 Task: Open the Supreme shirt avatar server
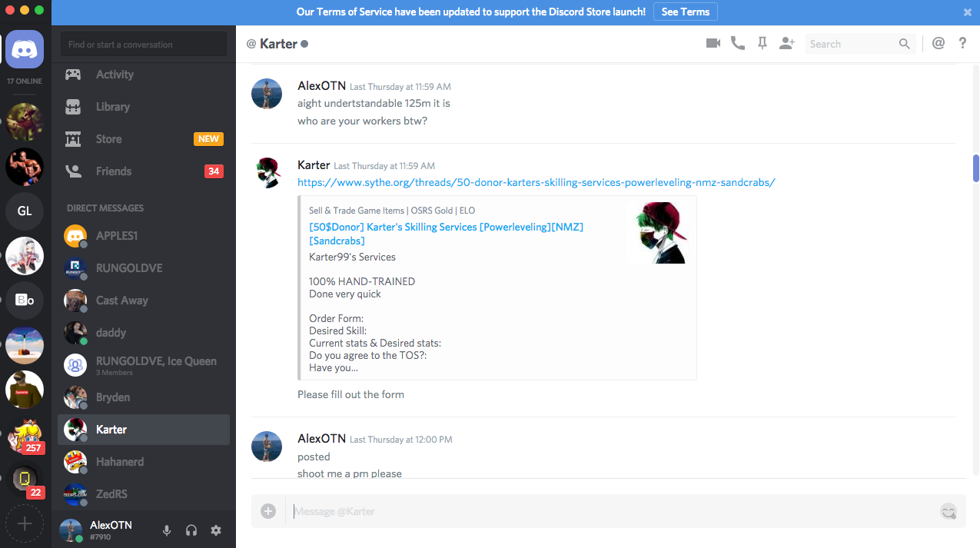coord(25,390)
